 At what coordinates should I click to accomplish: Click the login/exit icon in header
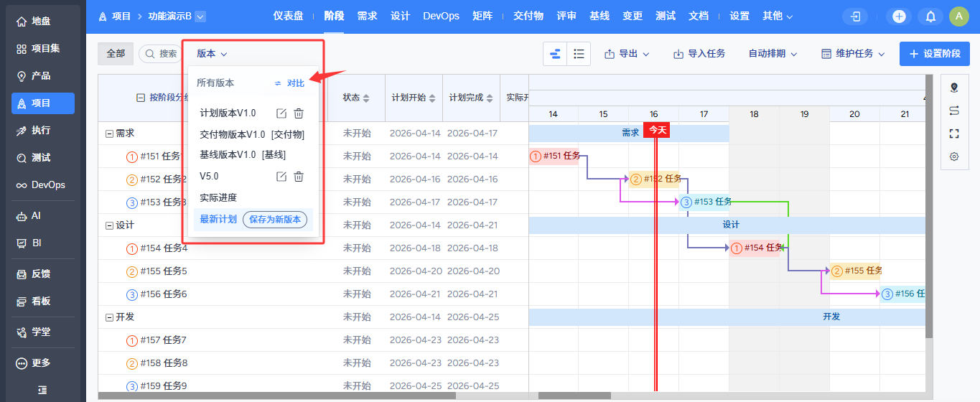coord(856,17)
